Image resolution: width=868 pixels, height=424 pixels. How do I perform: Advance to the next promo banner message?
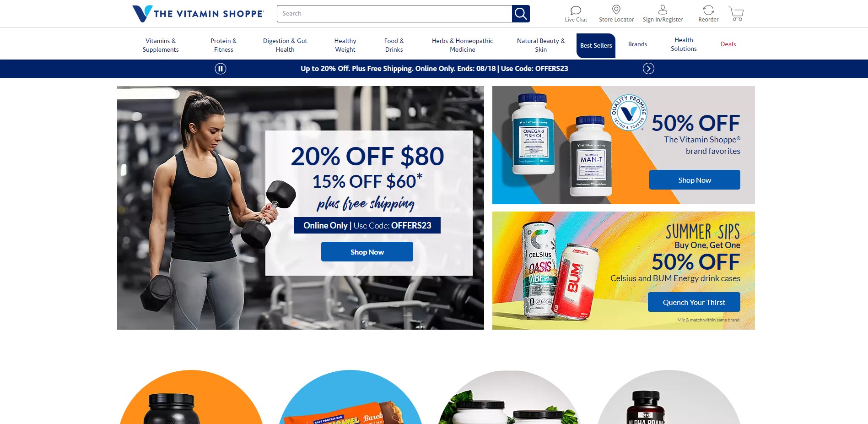point(648,69)
